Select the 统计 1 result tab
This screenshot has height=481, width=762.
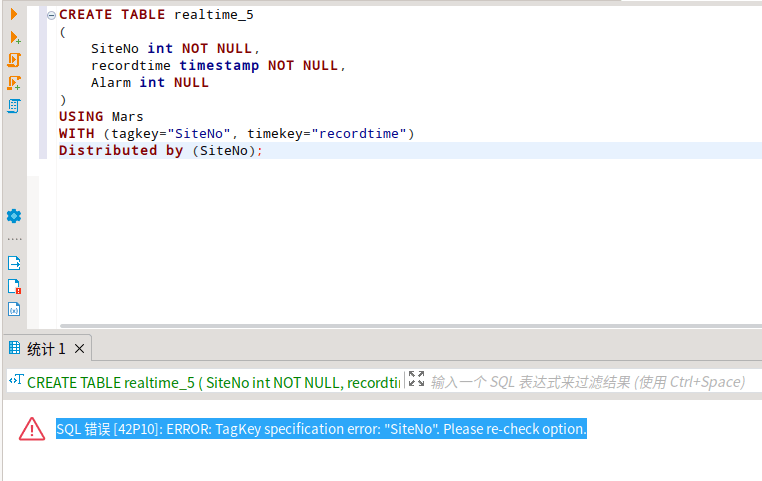point(45,349)
